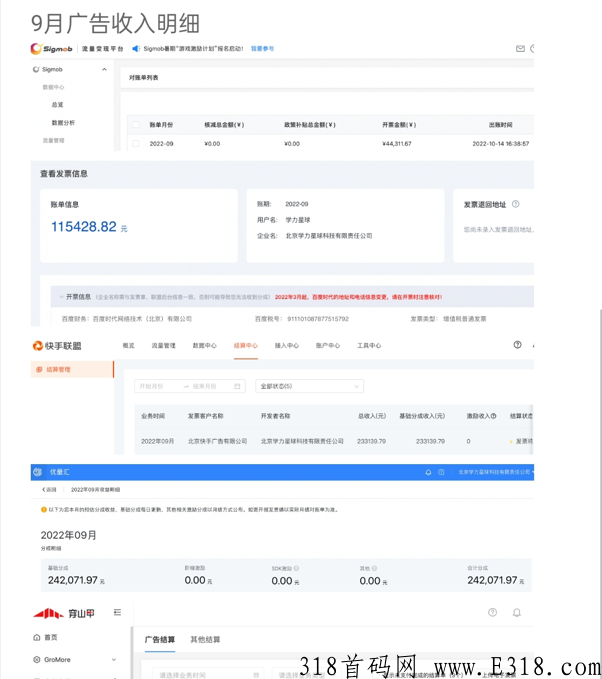Image resolution: width=602 pixels, height=679 pixels.
Task: Collapse the Sigmob sidebar section chevron
Action: 104,69
